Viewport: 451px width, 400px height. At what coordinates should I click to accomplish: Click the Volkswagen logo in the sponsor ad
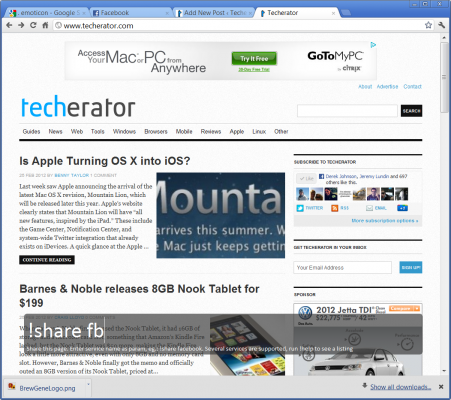(304, 313)
